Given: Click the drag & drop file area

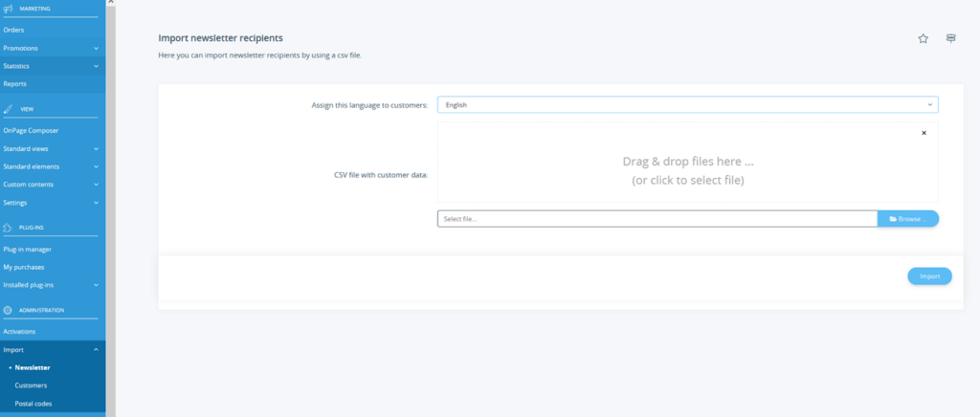Looking at the screenshot, I should click(687, 163).
